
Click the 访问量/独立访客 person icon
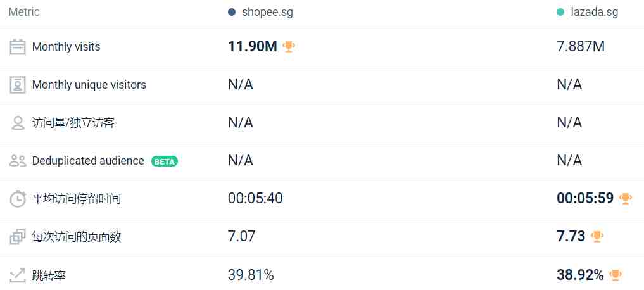18,123
